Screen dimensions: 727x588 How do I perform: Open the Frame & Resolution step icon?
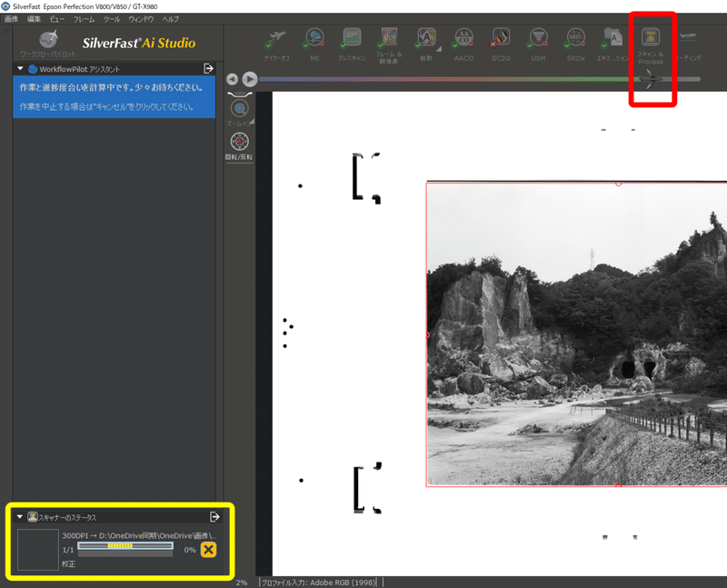tap(389, 37)
